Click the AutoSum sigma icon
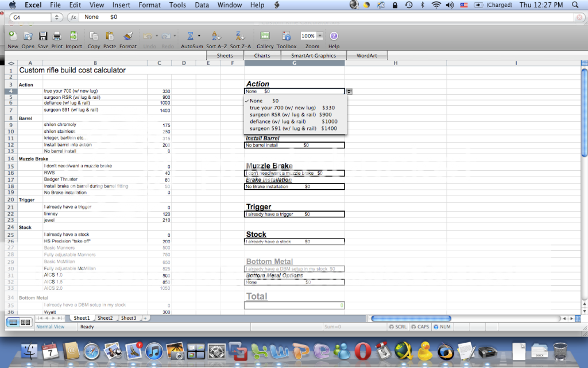This screenshot has width=588, height=368. (x=191, y=36)
